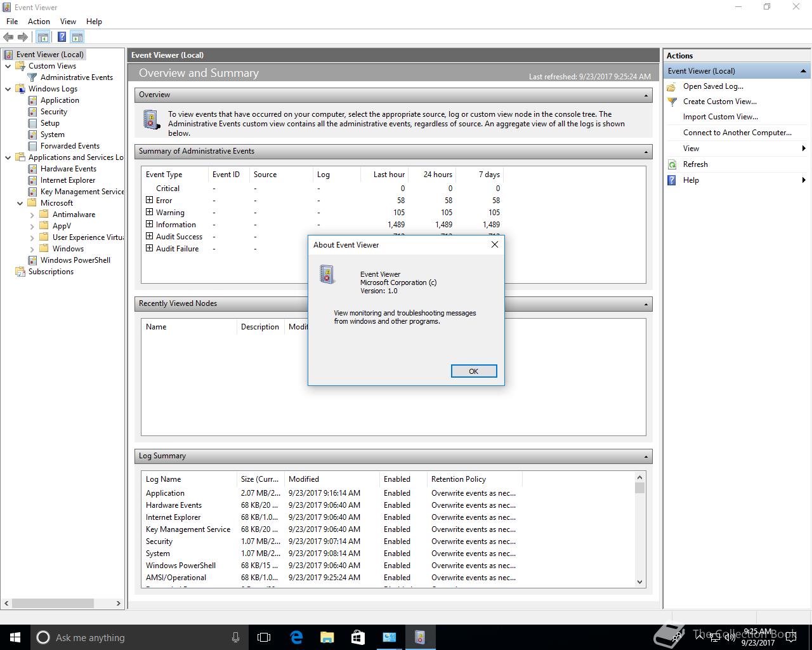Open File Explorer from the taskbar
The width and height of the screenshot is (812, 650).
327,637
